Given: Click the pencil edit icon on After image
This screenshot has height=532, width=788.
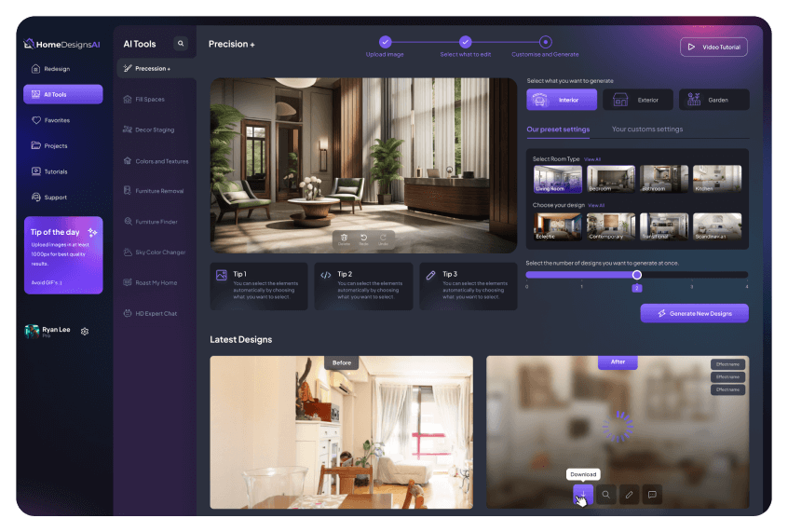Looking at the screenshot, I should 630,495.
